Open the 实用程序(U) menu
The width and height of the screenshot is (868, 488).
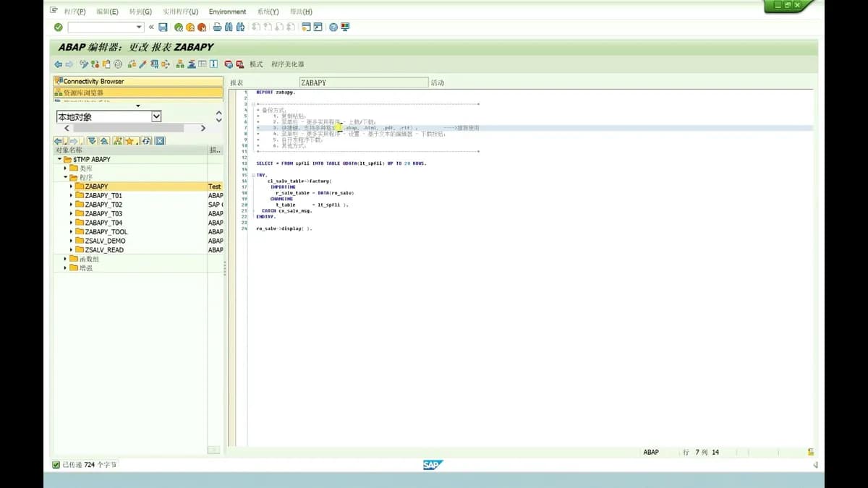[180, 12]
